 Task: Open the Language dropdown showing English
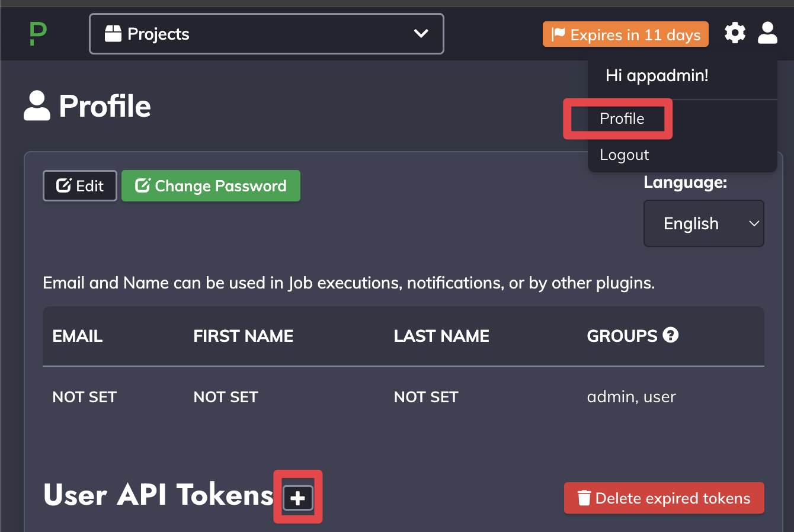[704, 223]
